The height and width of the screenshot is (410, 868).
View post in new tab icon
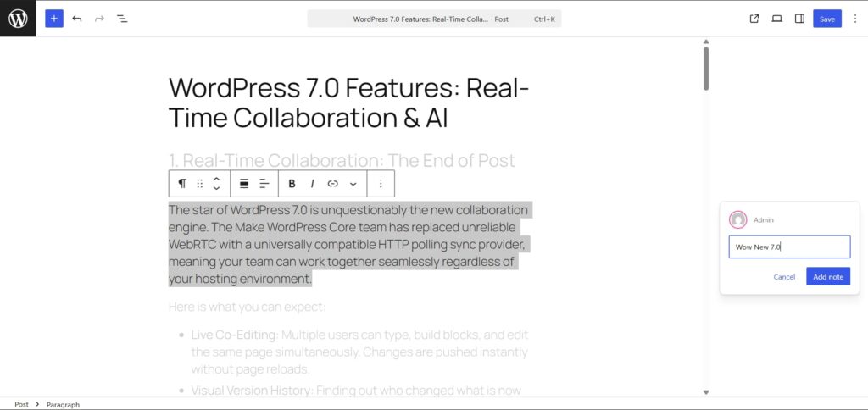(x=754, y=19)
